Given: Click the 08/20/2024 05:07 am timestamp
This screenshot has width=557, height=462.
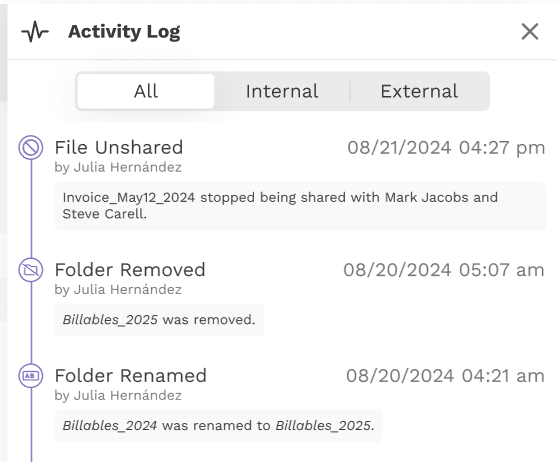Looking at the screenshot, I should pos(444,270).
